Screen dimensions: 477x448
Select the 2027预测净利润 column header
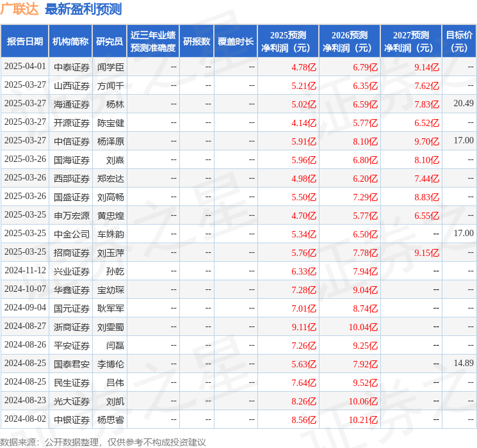coord(411,42)
